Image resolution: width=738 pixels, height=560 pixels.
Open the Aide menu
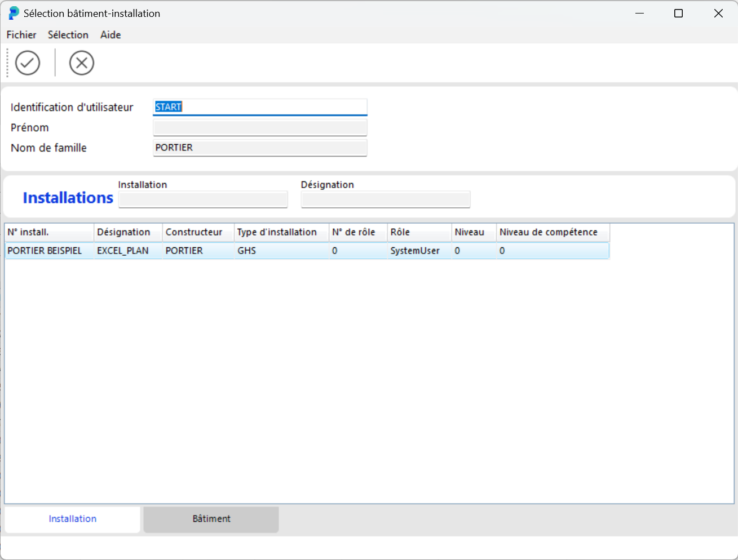click(111, 35)
